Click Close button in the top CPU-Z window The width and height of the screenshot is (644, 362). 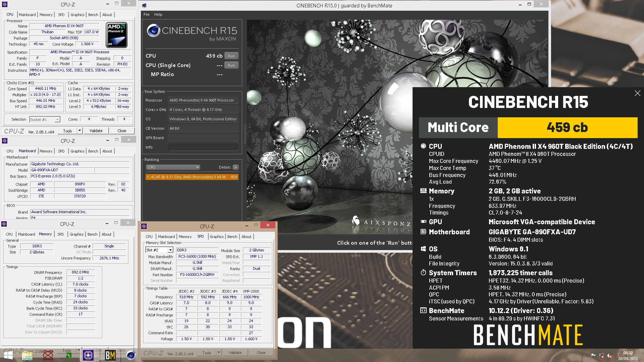click(122, 131)
